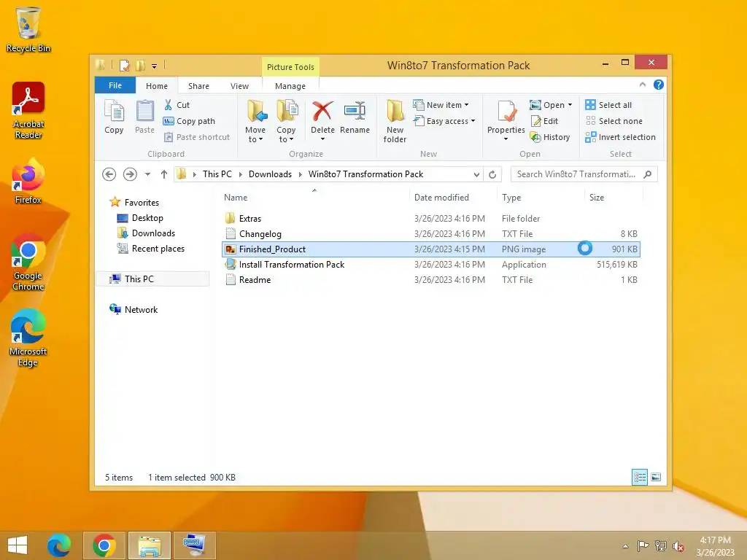Click the muted volume tray icon
The width and height of the screenshot is (747, 560).
pyautogui.click(x=678, y=546)
